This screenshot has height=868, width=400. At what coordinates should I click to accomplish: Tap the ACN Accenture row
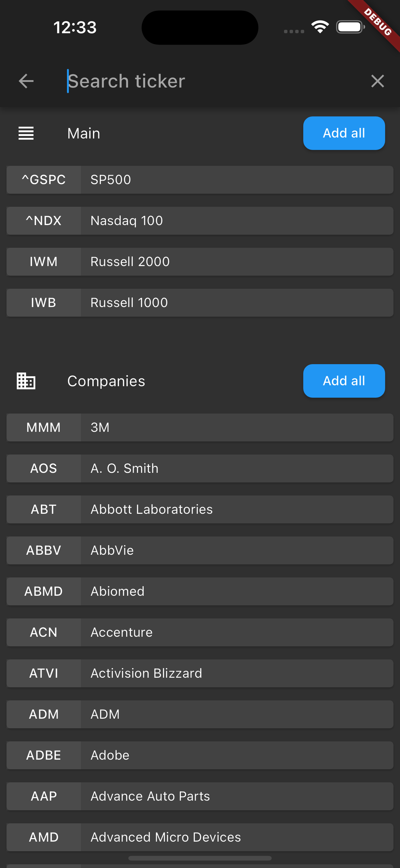click(200, 632)
